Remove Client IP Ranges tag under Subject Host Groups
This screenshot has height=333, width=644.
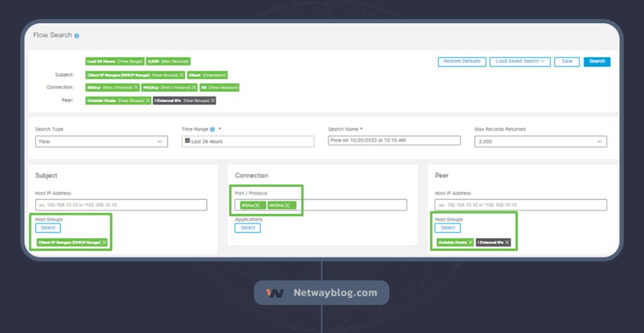point(104,242)
